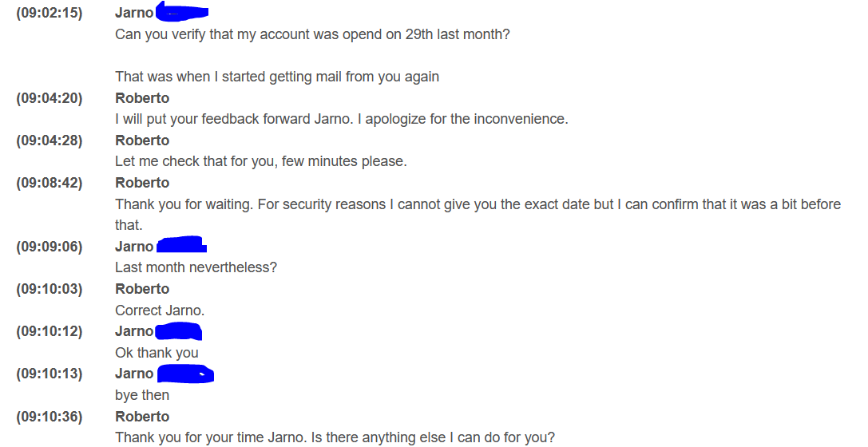Click the 09:04:20 timestamp

tap(50, 98)
